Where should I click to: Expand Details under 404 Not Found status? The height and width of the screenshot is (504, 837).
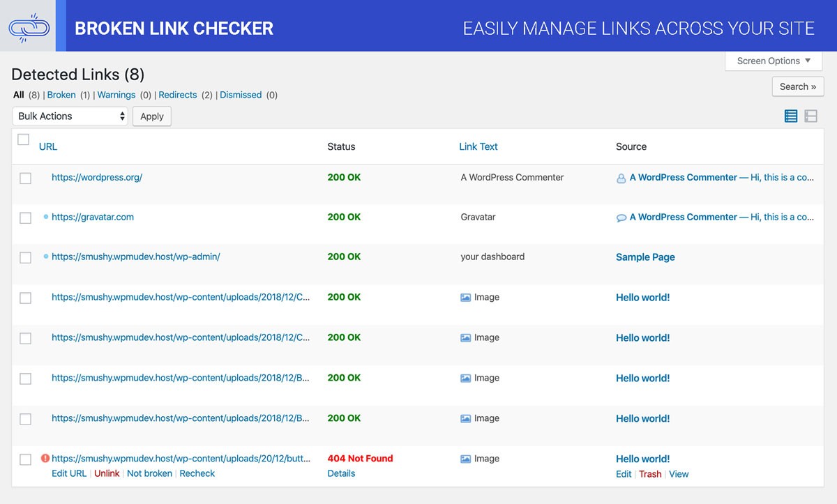coord(341,473)
